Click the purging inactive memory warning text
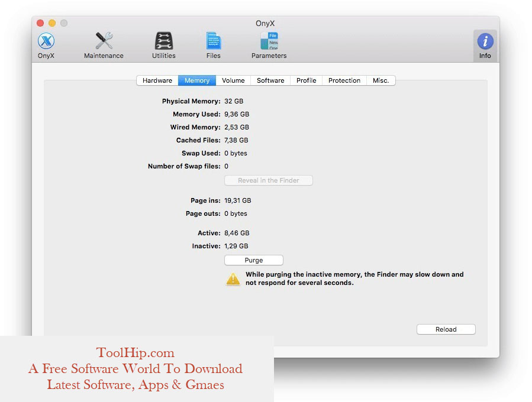532x402 pixels. pyautogui.click(x=354, y=278)
